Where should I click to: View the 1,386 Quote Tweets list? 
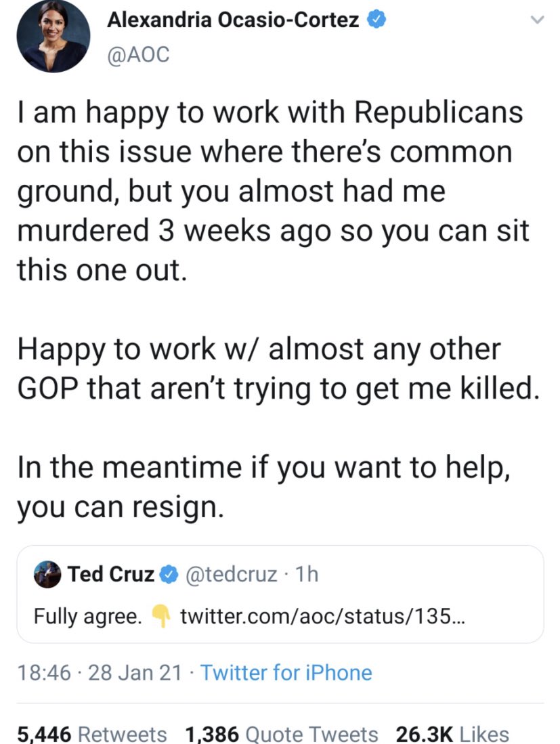(281, 734)
